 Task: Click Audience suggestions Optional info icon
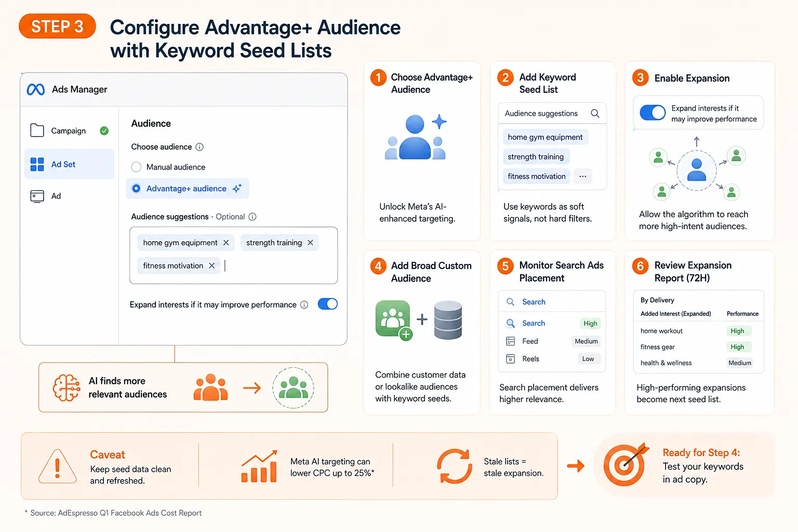point(252,217)
